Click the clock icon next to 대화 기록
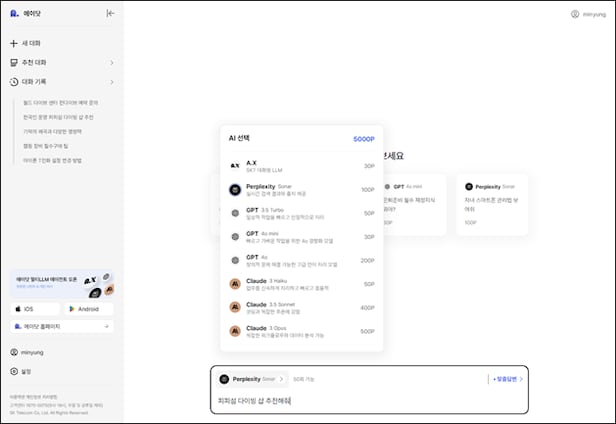This screenshot has height=424, width=616. 13,81
